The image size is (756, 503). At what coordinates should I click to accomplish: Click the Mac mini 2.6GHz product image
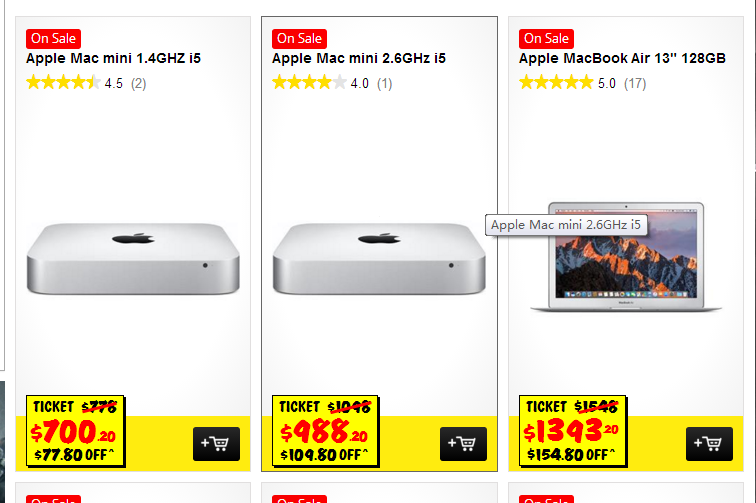click(379, 258)
